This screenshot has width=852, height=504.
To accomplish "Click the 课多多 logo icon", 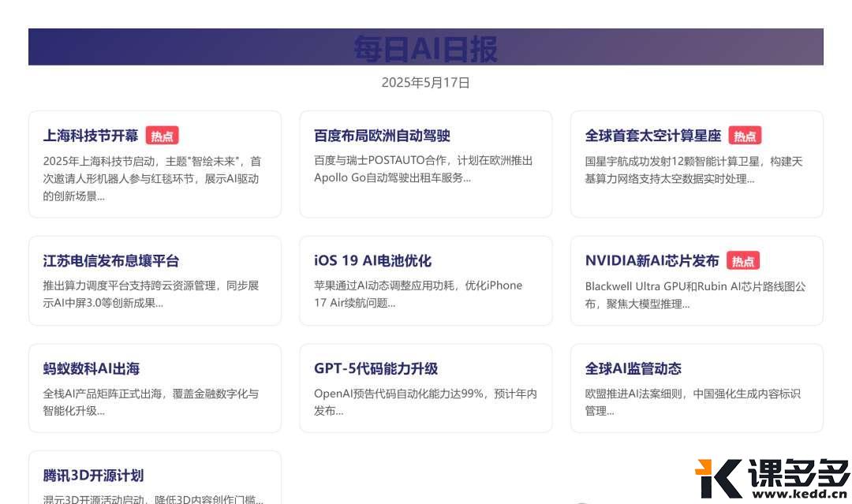I will click(x=716, y=479).
